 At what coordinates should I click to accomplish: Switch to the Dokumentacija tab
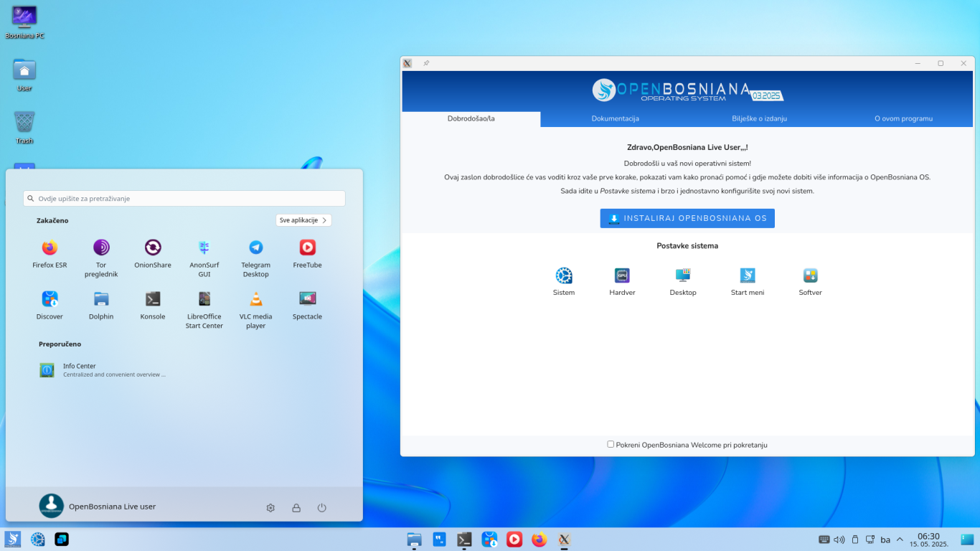click(616, 118)
